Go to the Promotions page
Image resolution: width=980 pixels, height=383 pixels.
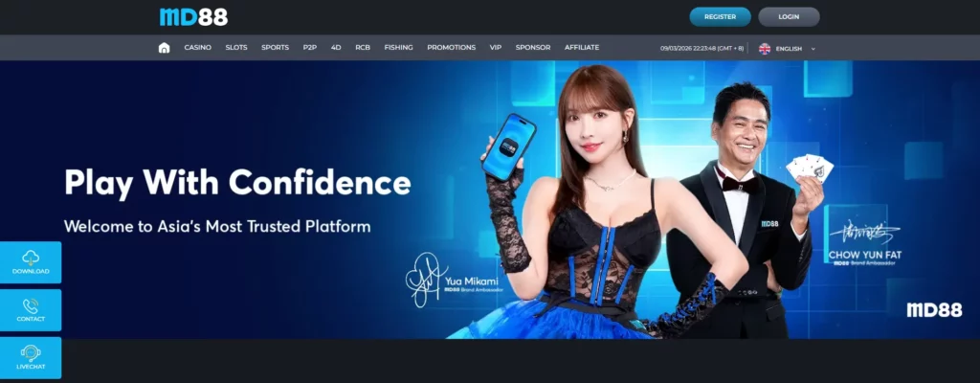[452, 48]
